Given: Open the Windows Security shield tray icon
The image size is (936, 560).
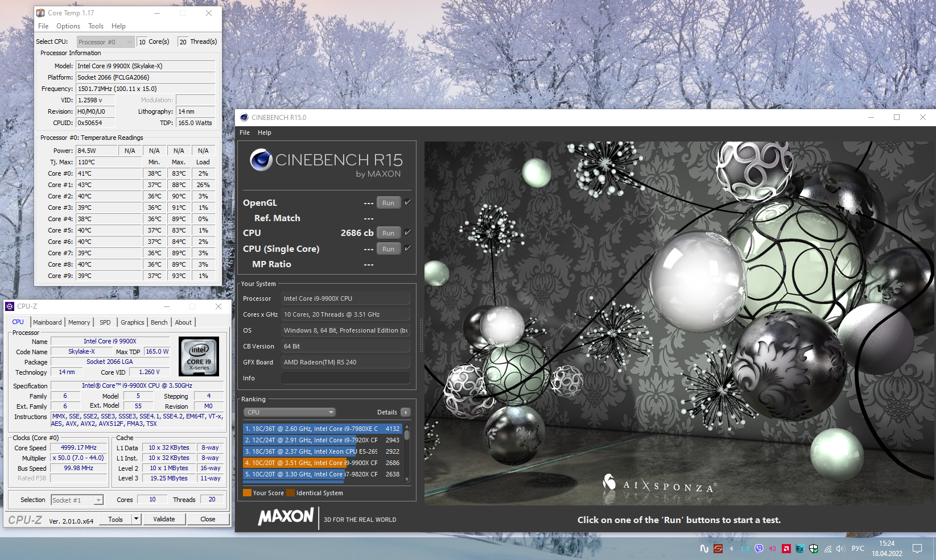Looking at the screenshot, I should tap(814, 549).
